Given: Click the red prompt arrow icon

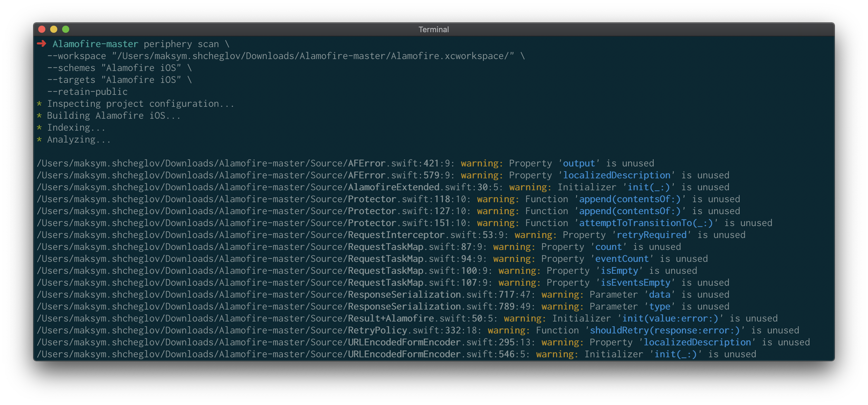Looking at the screenshot, I should (x=41, y=44).
